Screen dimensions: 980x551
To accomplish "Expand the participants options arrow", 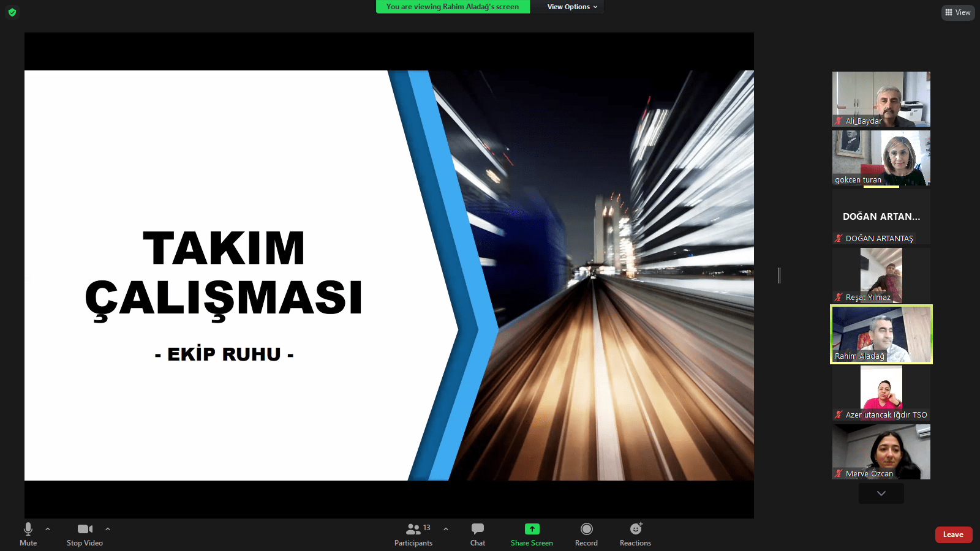I will 446,529.
